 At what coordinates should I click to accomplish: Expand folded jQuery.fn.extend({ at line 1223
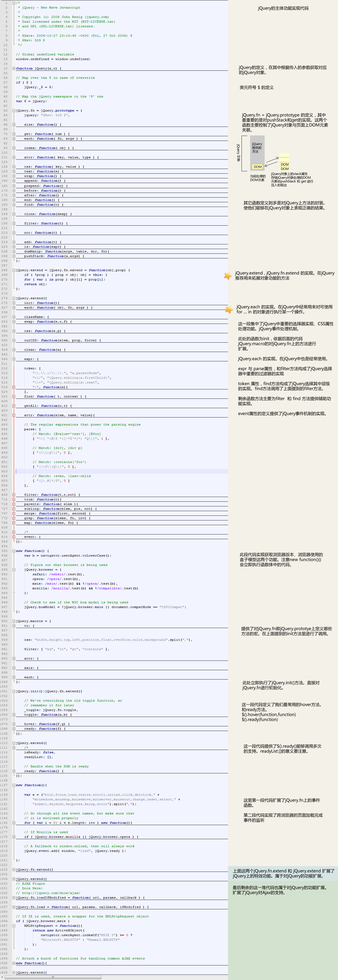tap(14, 870)
